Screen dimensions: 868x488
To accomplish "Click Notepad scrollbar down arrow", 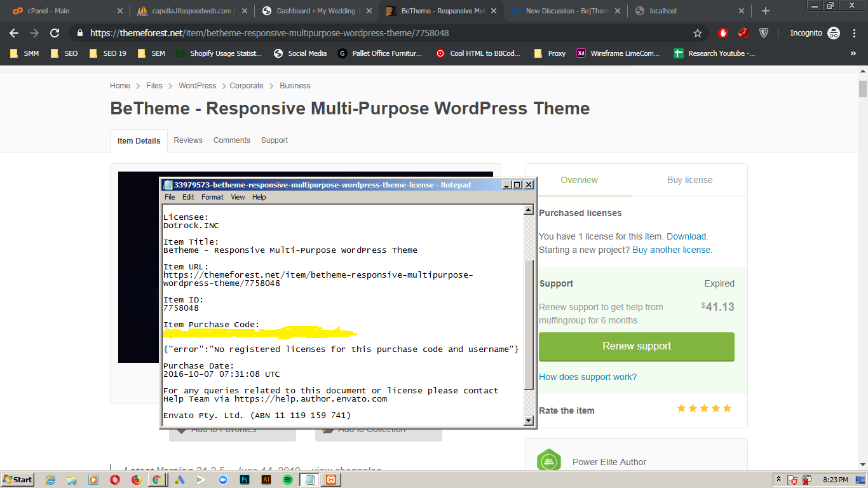I will coord(528,420).
